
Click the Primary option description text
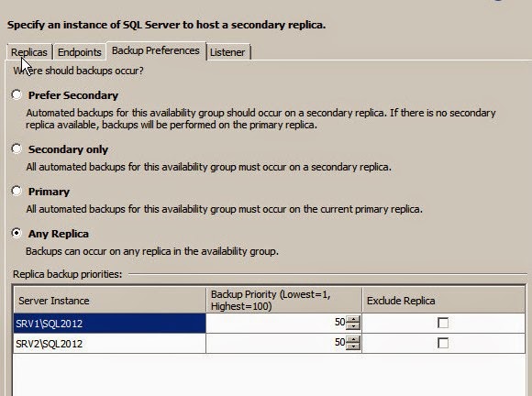[x=225, y=209]
